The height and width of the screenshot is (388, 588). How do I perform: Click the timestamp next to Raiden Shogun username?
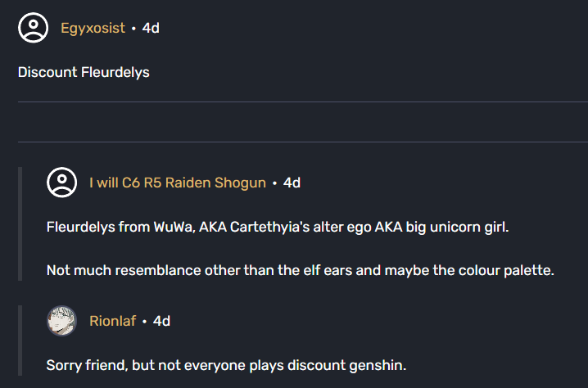pos(292,183)
